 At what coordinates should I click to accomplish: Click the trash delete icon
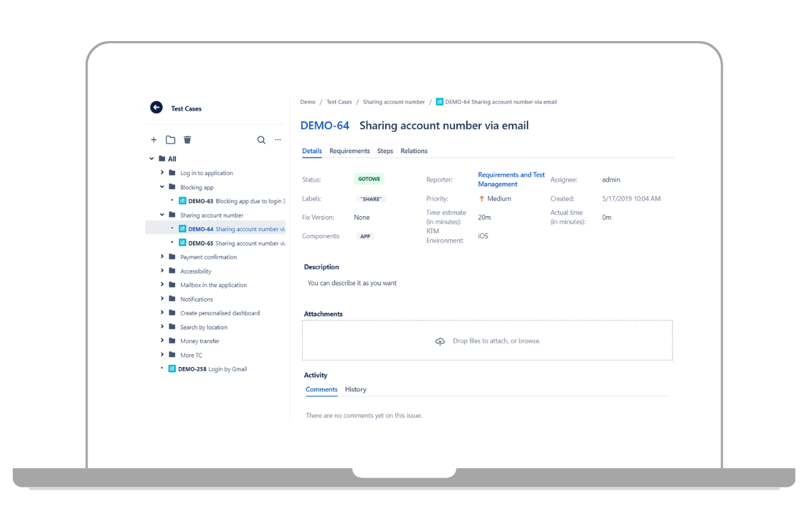coord(187,140)
